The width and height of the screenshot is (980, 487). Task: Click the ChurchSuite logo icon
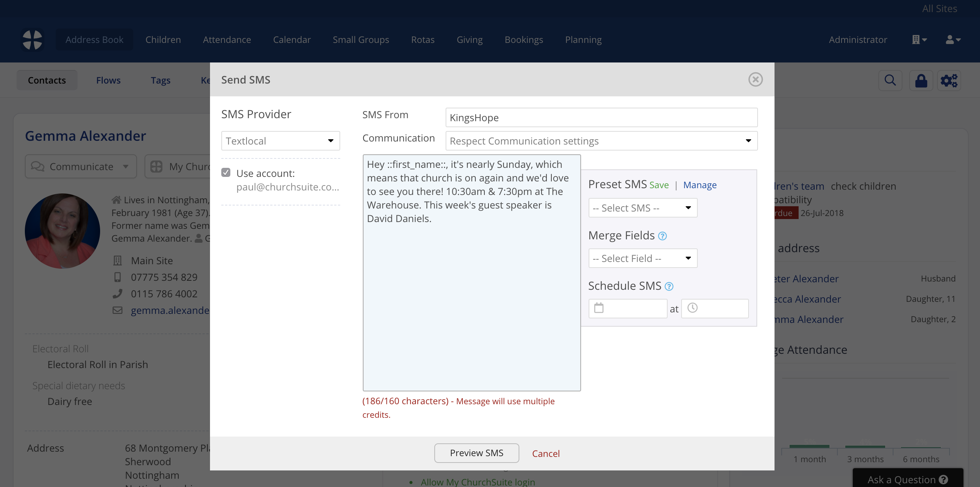coord(32,40)
